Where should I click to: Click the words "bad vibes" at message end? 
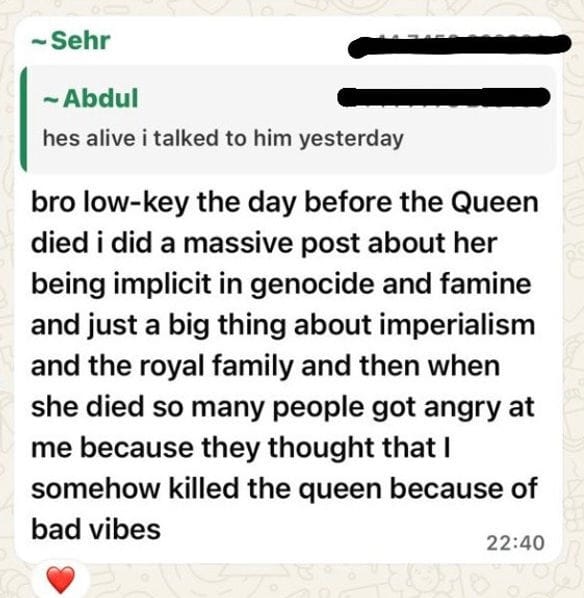[x=96, y=530]
